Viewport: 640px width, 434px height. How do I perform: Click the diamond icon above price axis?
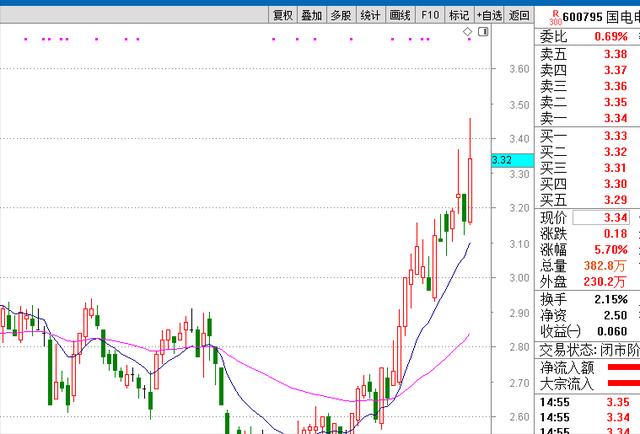(468, 33)
